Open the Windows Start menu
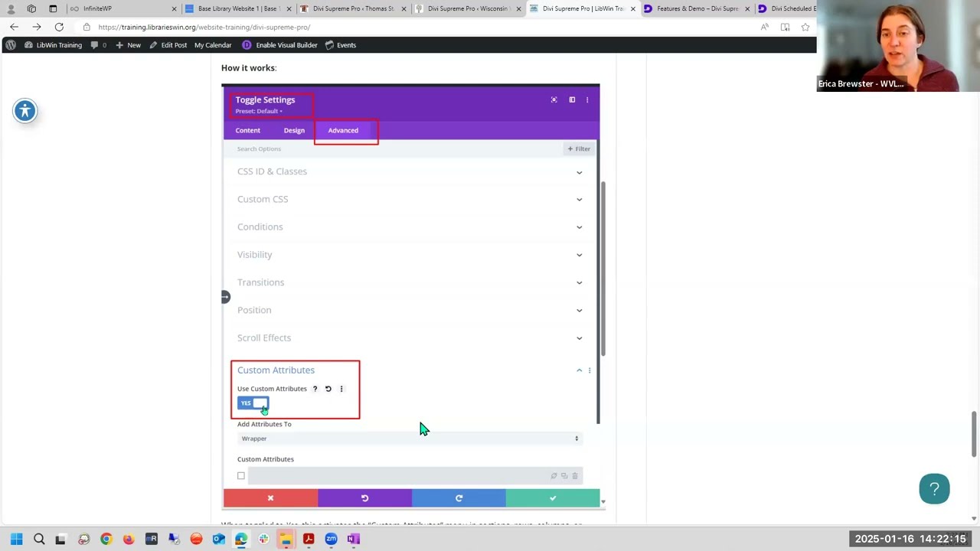Image resolution: width=980 pixels, height=551 pixels. tap(16, 539)
